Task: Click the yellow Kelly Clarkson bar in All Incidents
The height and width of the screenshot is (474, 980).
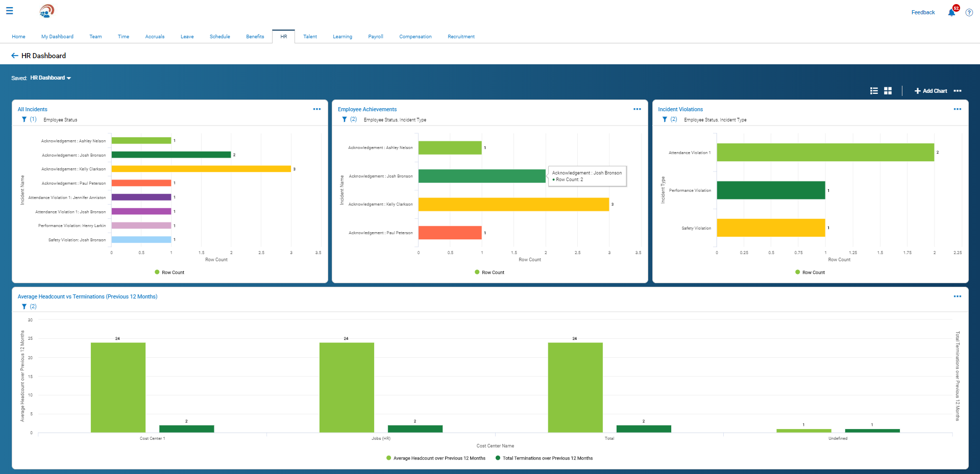Action: click(x=201, y=169)
